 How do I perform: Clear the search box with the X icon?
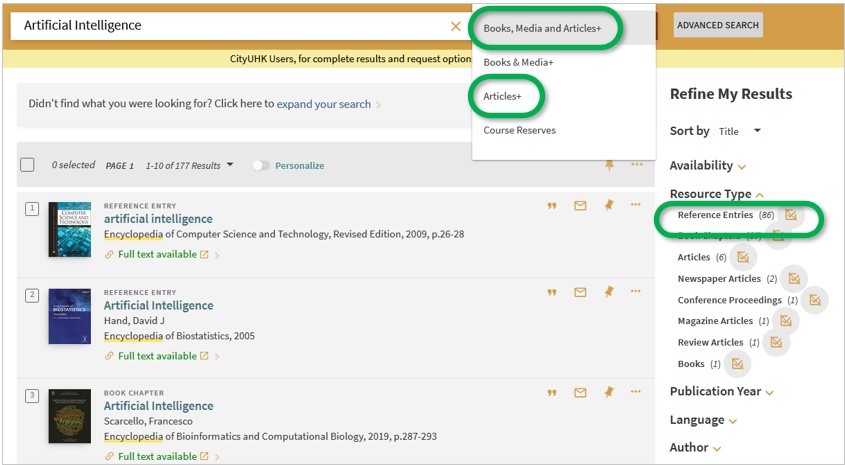456,26
